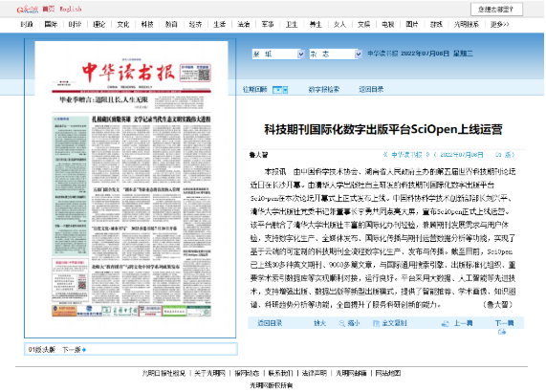The width and height of the screenshot is (546, 392).
Task: Open the 光明报系 navigation item
Action: [467, 24]
